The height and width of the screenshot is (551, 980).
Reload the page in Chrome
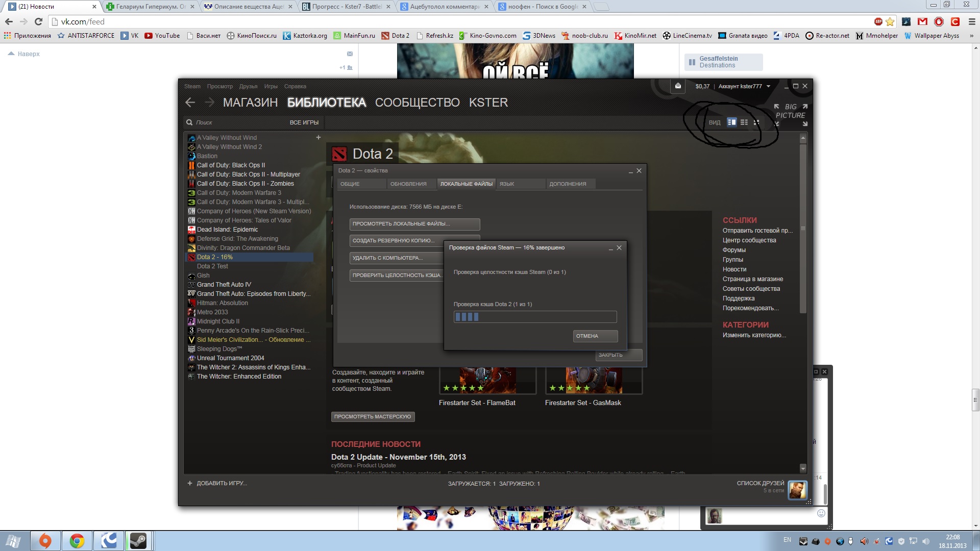coord(38,21)
